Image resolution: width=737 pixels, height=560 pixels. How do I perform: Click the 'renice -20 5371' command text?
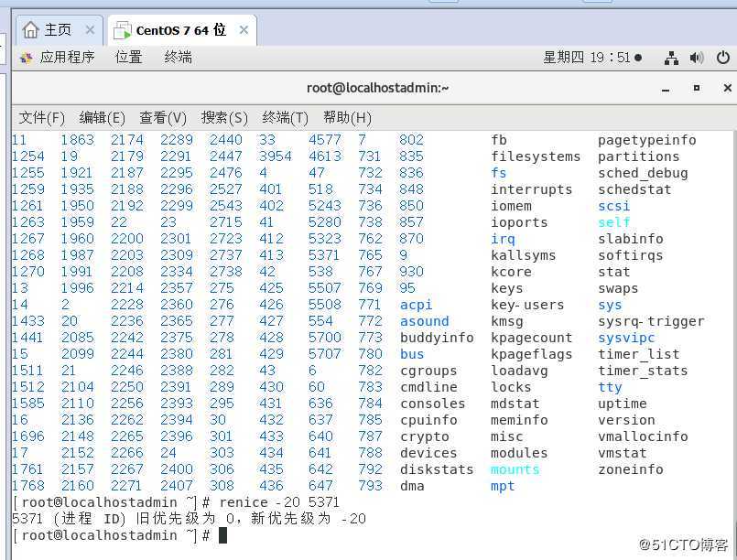coord(279,502)
